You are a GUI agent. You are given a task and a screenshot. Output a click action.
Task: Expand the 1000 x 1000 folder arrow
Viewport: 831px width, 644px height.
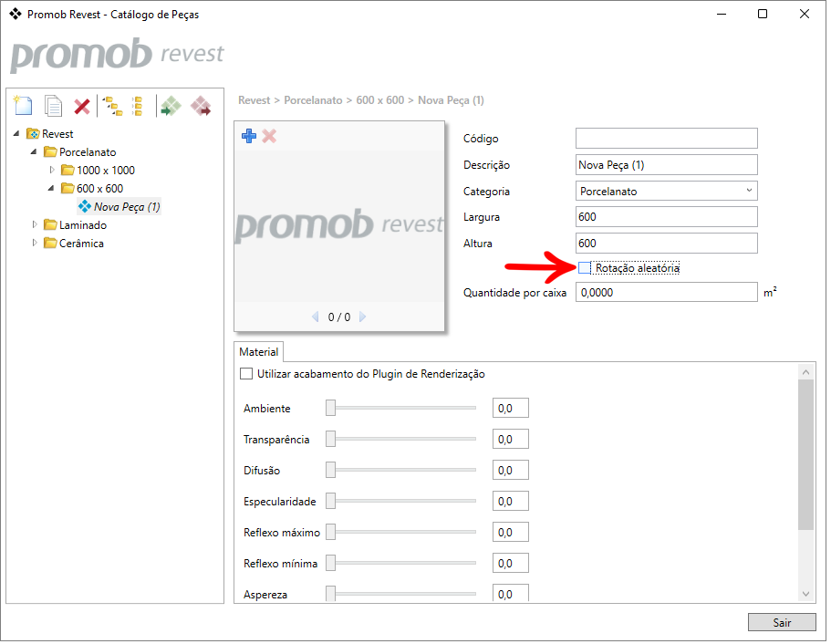tap(52, 171)
